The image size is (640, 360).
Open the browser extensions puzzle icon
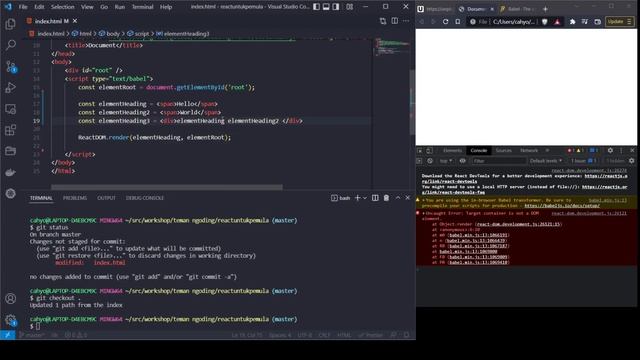coord(572,22)
